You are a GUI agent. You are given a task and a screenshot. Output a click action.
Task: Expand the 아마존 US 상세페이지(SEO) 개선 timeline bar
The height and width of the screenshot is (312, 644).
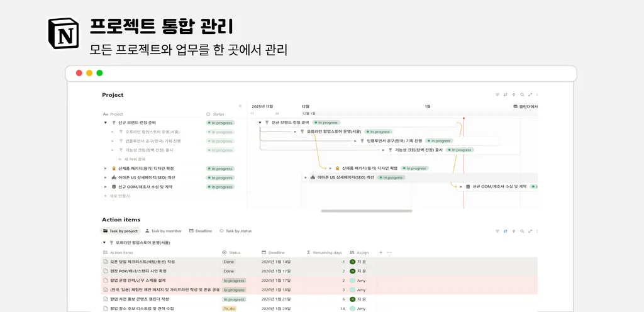click(x=306, y=177)
